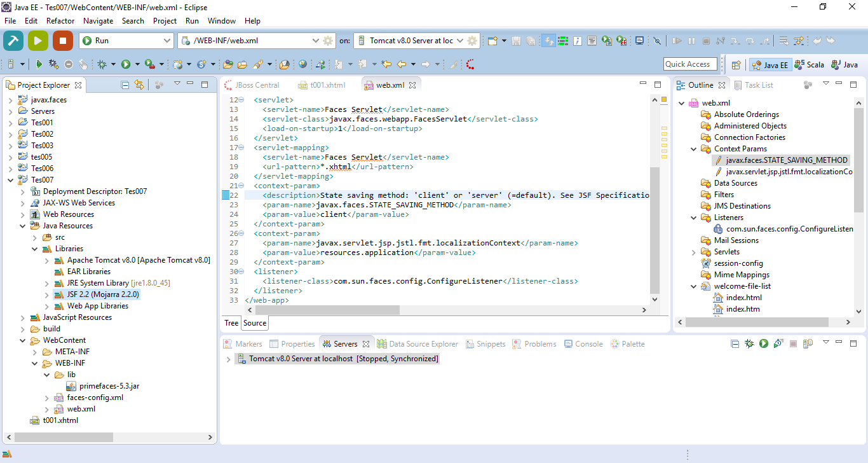The width and height of the screenshot is (868, 463).
Task: Click the red dotted JBoss Central icon
Action: click(470, 64)
